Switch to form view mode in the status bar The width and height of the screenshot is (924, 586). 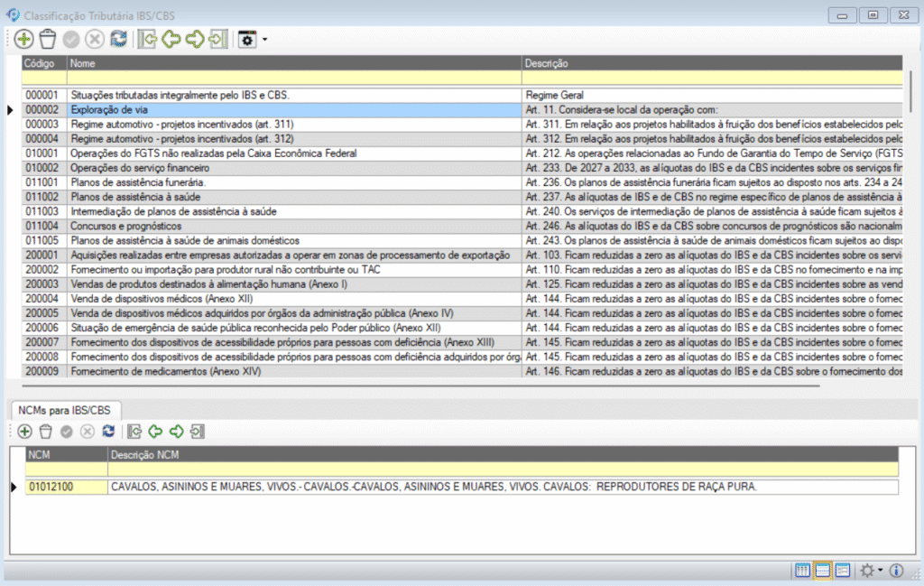pyautogui.click(x=842, y=571)
